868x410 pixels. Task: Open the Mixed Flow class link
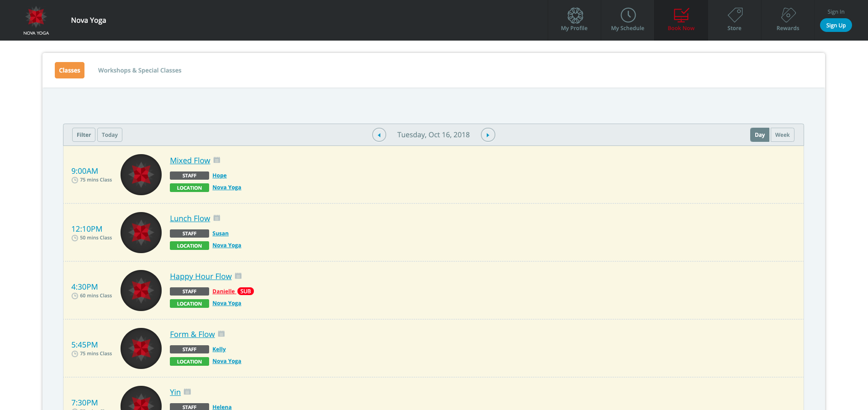coord(190,161)
